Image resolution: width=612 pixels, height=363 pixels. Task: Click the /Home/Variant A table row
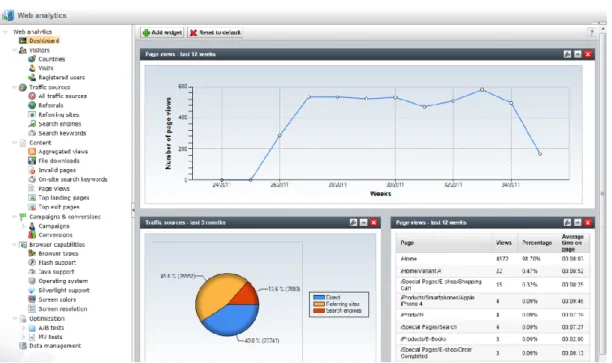(493, 271)
